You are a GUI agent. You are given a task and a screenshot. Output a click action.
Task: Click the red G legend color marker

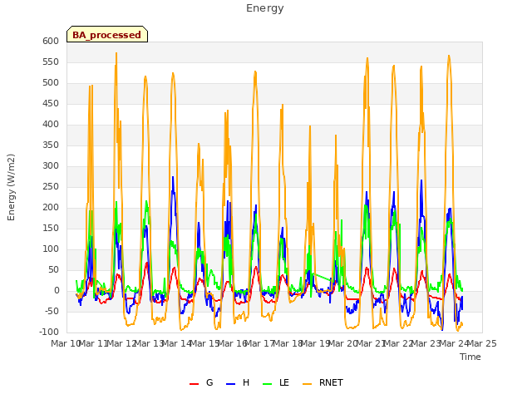194,384
